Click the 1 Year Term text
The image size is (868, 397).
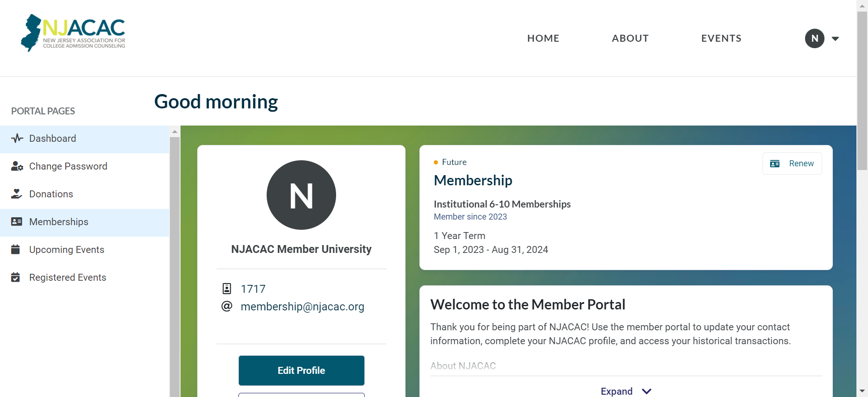pos(460,236)
